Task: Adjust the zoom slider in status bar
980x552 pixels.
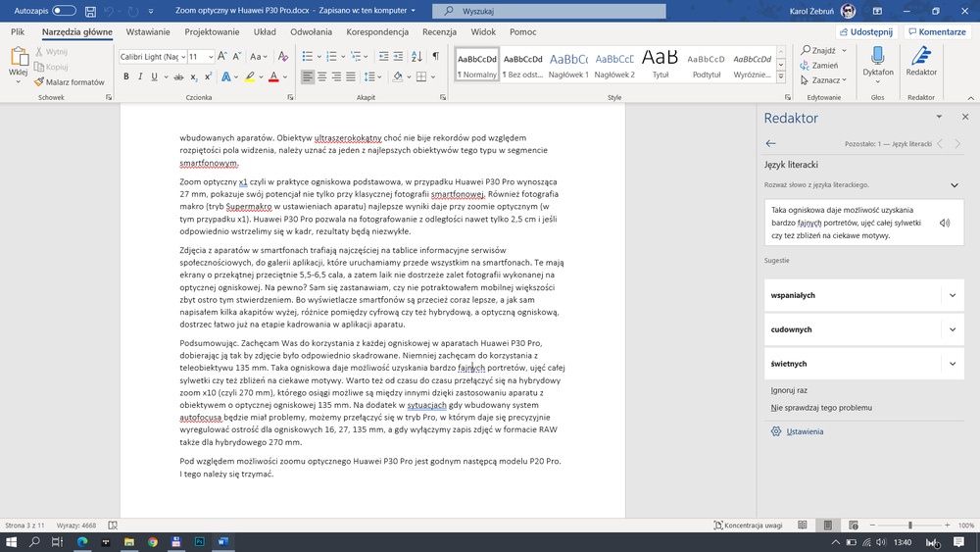Action: tap(910, 526)
